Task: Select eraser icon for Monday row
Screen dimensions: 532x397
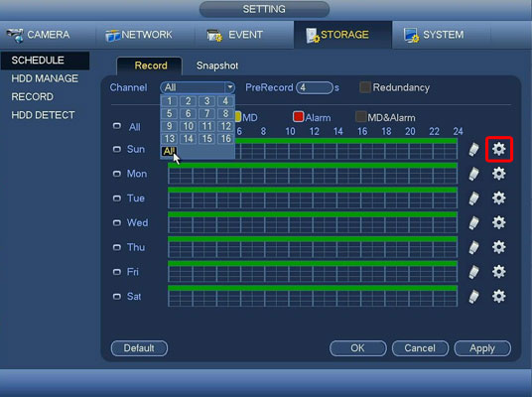Action: 474,174
